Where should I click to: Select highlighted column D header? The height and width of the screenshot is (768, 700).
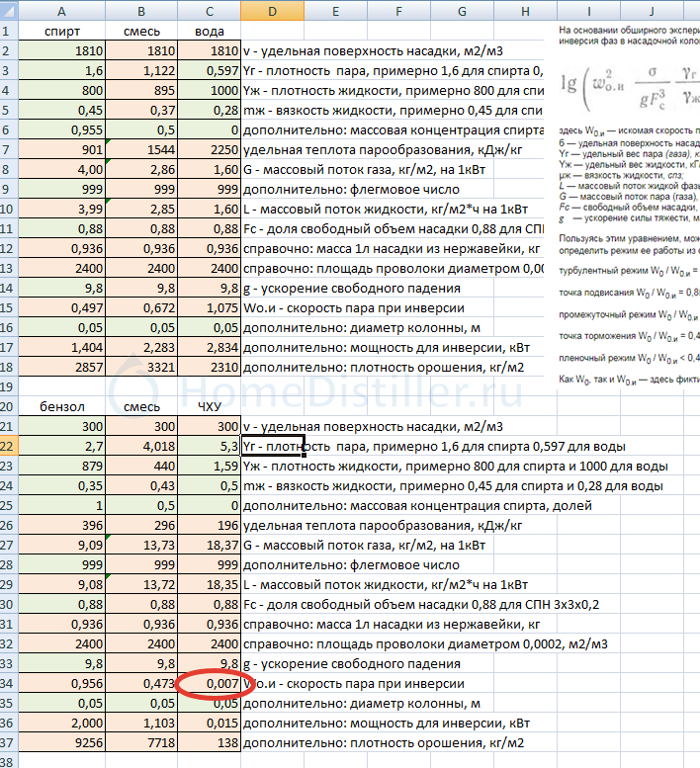272,10
